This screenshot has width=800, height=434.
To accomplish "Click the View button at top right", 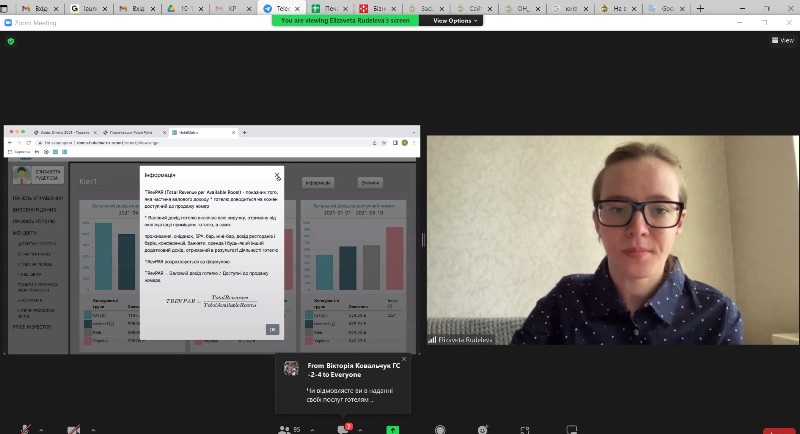I will pos(781,40).
